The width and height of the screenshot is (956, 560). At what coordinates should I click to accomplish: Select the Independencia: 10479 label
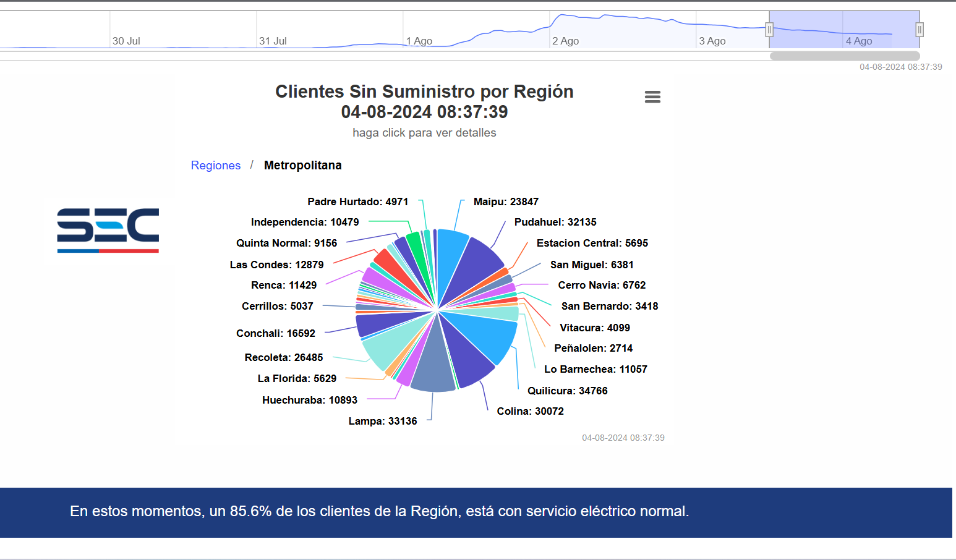point(304,222)
